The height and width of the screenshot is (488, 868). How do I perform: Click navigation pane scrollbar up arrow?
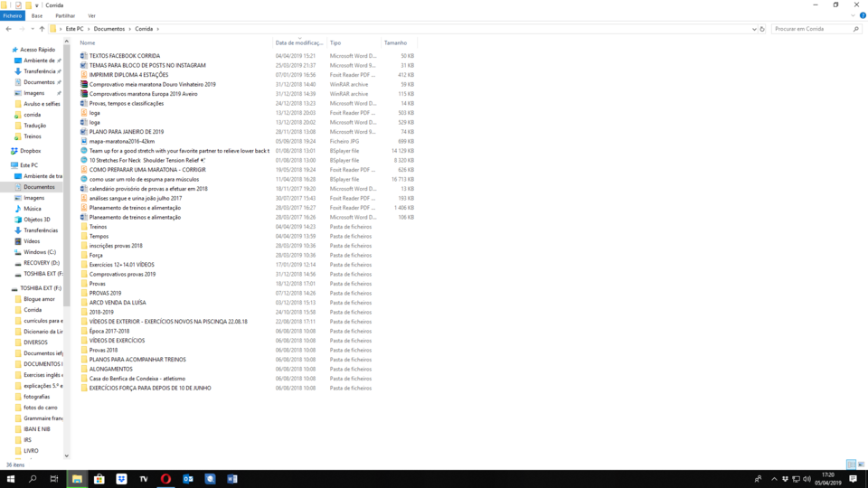(66, 42)
